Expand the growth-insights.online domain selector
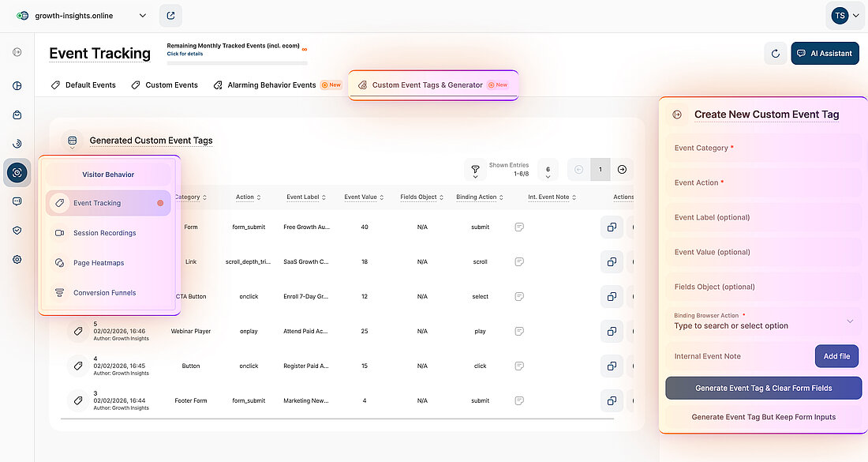 142,15
